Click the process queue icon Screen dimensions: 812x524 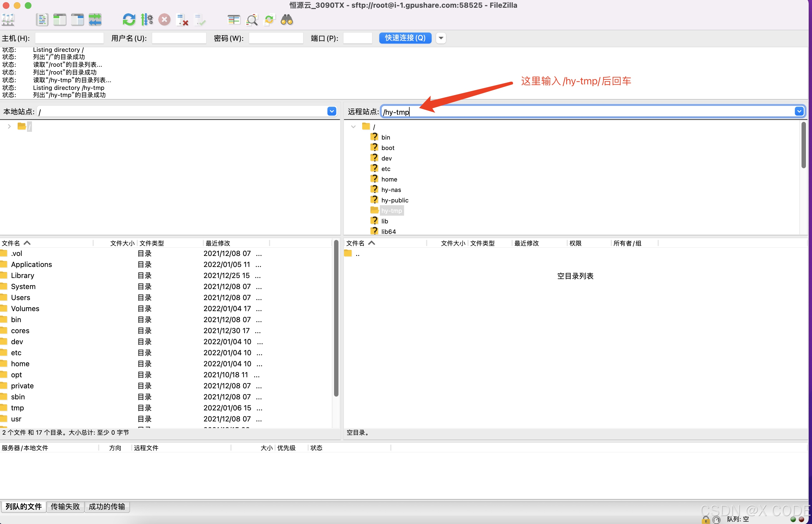tap(147, 20)
